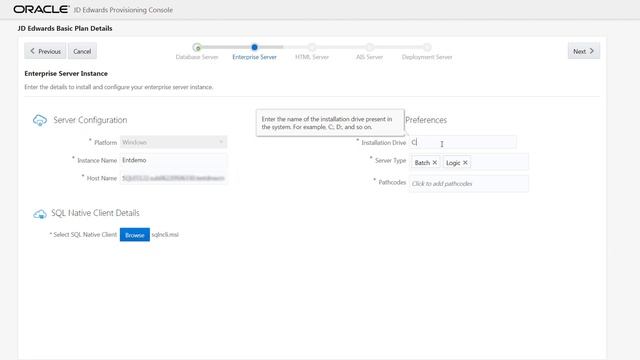
Task: Click the Server Configuration heading text
Action: [90, 120]
